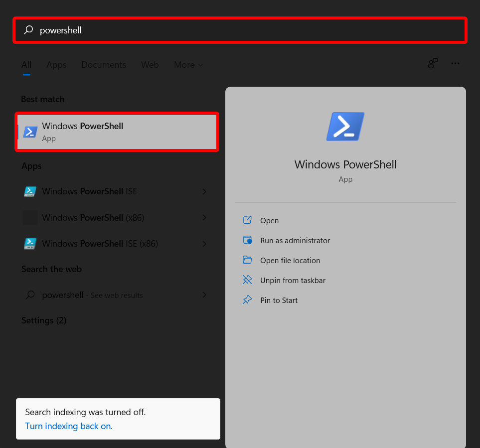
Task: Click the PowerShell ISE (x86) icon
Action: click(30, 244)
